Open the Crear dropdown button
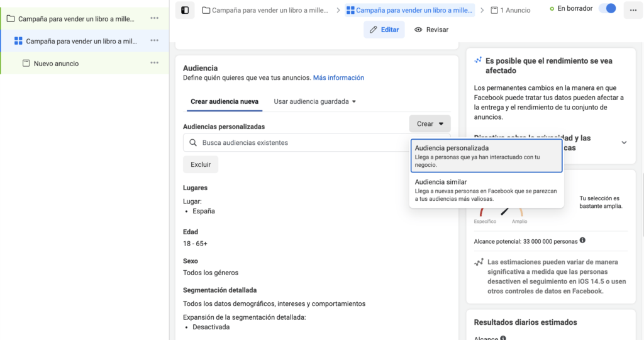644x340 pixels. pyautogui.click(x=430, y=124)
